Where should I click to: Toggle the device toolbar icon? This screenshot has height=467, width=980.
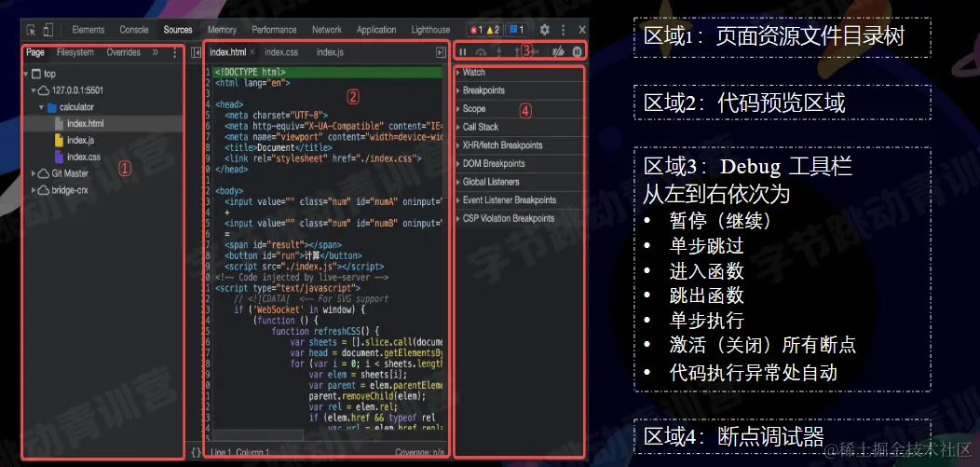tap(48, 30)
